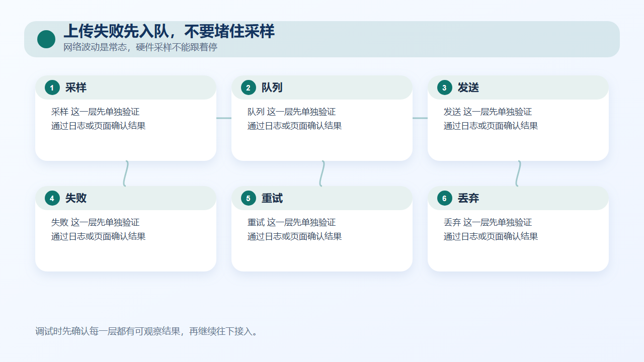644x362 pixels.
Task: Click 通过日志或页面确认结果 in the 失败 card
Action: (x=99, y=236)
